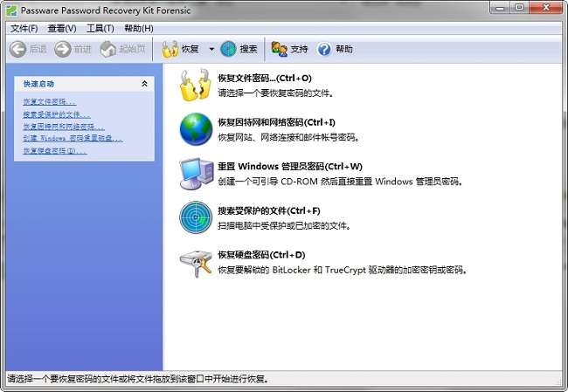This screenshot has height=392, width=568.
Task: Click the yellow padlocks icon for file password
Action: [x=196, y=85]
